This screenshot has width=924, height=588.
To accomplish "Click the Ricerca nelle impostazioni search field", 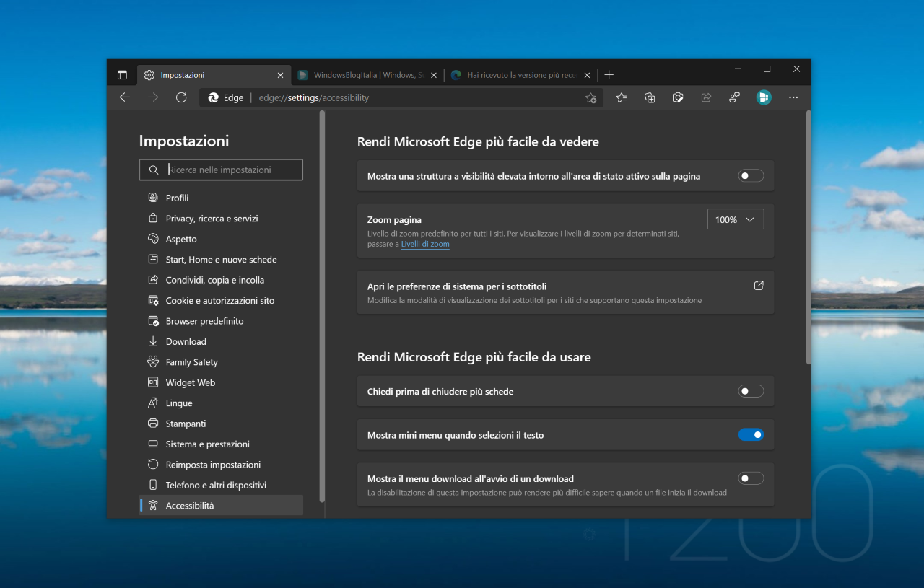I will click(x=221, y=170).
